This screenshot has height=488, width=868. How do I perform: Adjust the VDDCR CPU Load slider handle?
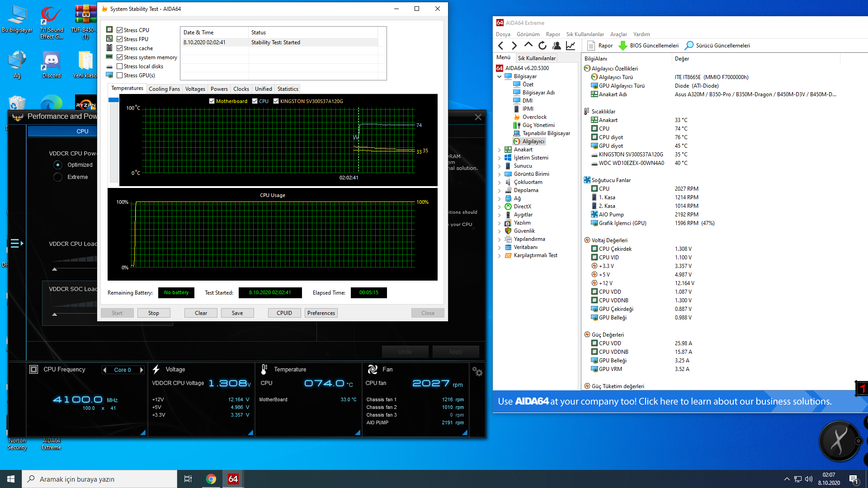[55, 269]
